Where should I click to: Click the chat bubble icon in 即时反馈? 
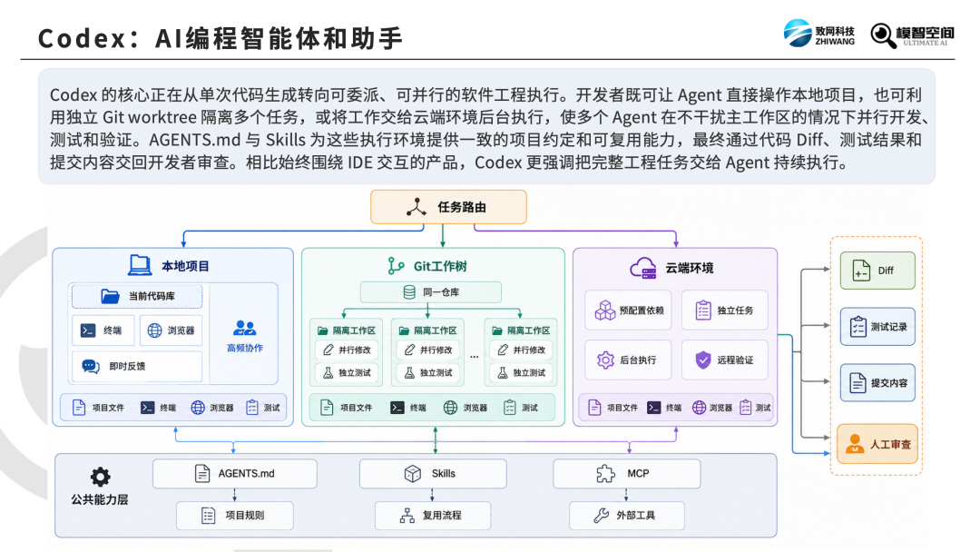point(91,366)
